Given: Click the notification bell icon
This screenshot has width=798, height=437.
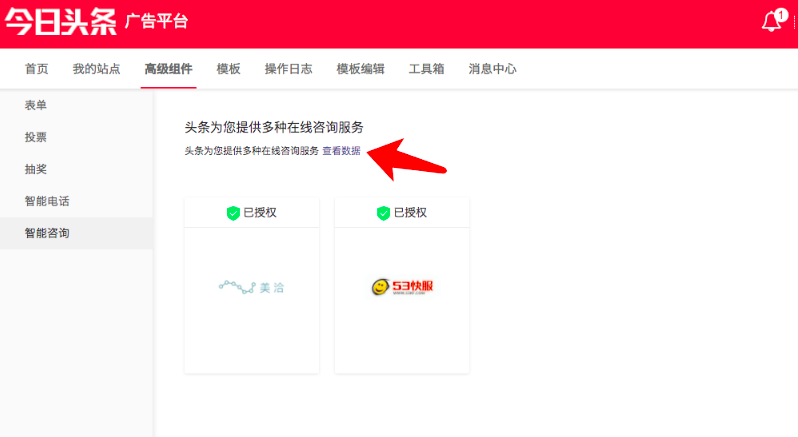Looking at the screenshot, I should coord(771,23).
